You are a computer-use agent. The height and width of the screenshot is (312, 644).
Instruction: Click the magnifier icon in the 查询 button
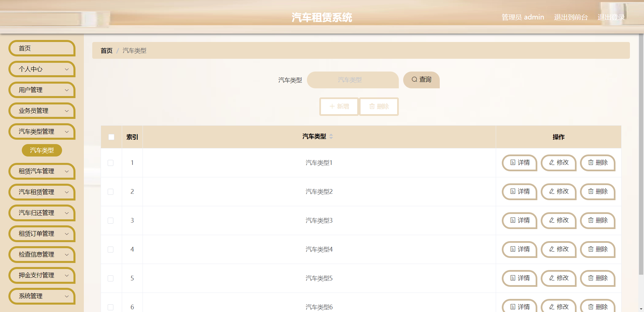(x=415, y=80)
